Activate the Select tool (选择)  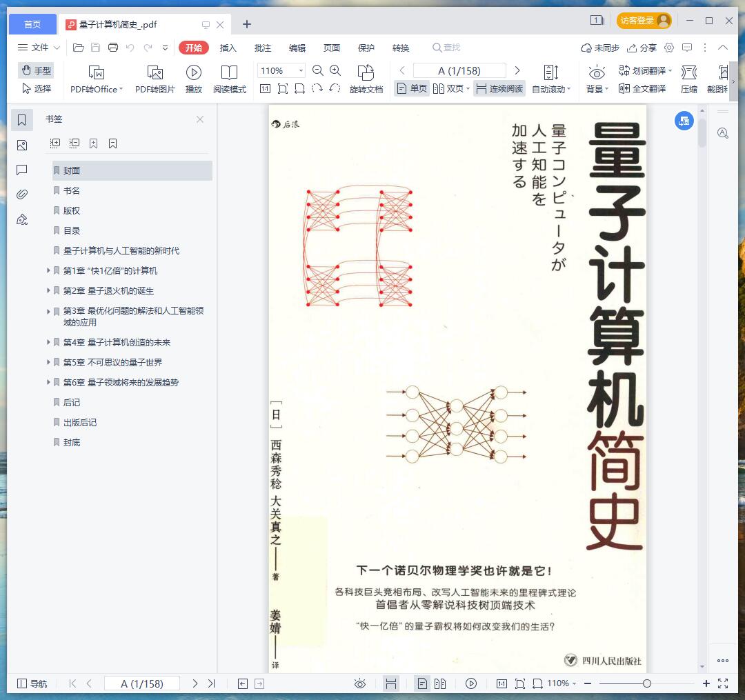point(36,88)
